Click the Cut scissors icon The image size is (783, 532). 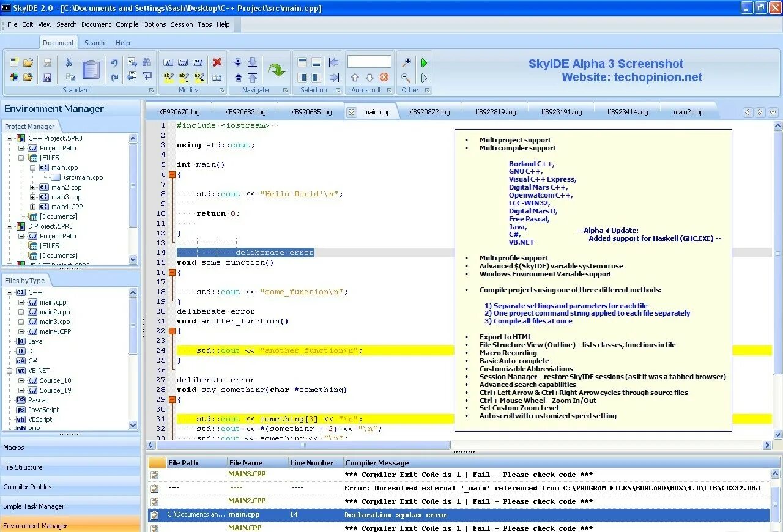coord(69,62)
